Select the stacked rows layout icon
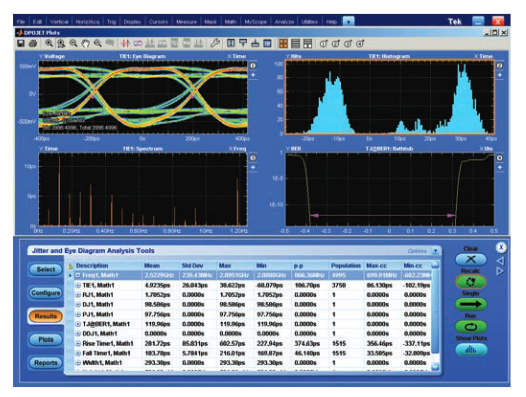Screen dimensions: 526x397 [x=296, y=44]
